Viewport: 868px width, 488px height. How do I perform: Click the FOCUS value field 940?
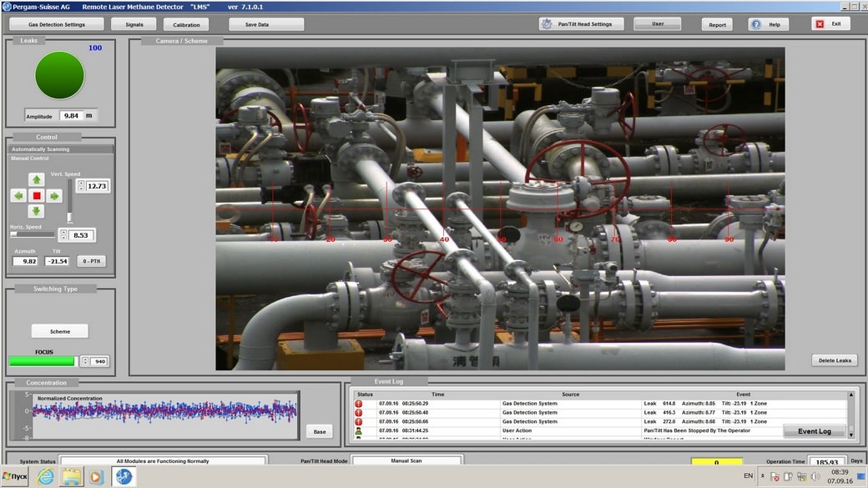point(99,361)
